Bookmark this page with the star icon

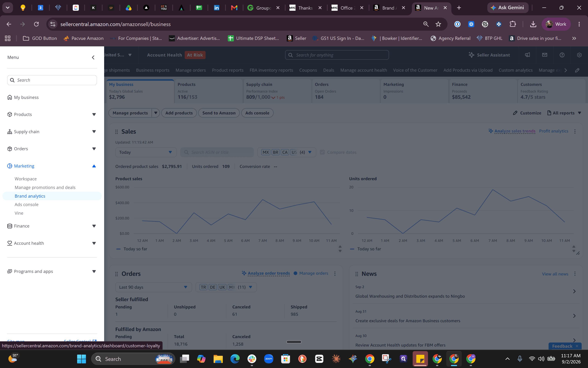point(438,24)
